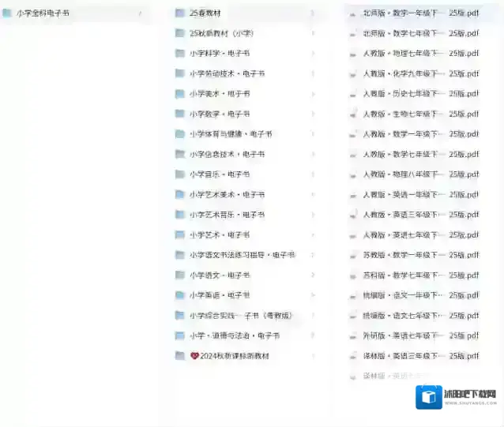Image resolution: width=504 pixels, height=427 pixels.
Task: Click the folder icon for 小学体育与健康·电子书
Action: 179,134
